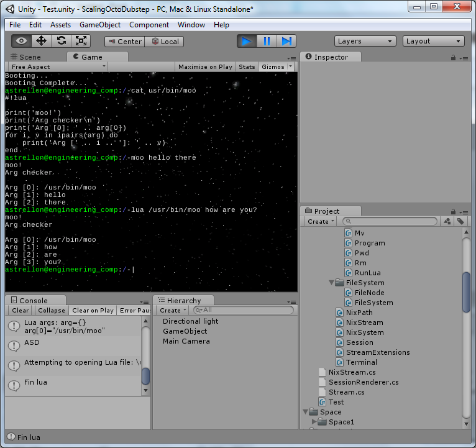This screenshot has width=476, height=448.
Task: Toggle the Project panel lock icon
Action: [x=453, y=211]
